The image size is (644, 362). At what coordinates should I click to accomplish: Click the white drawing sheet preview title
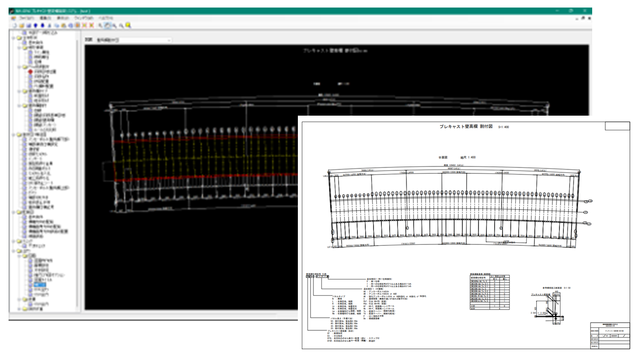(466, 128)
